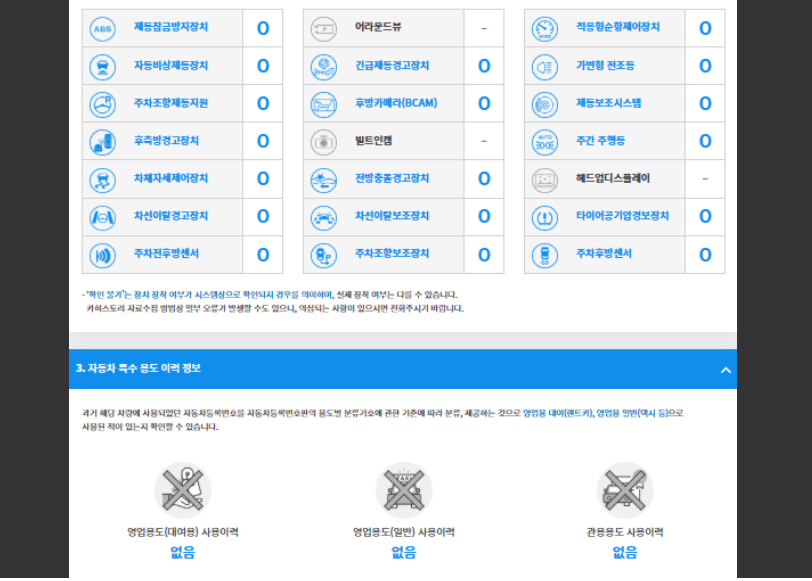
Task: Click the 전방충돌경고장치 icon
Action: coord(324,180)
